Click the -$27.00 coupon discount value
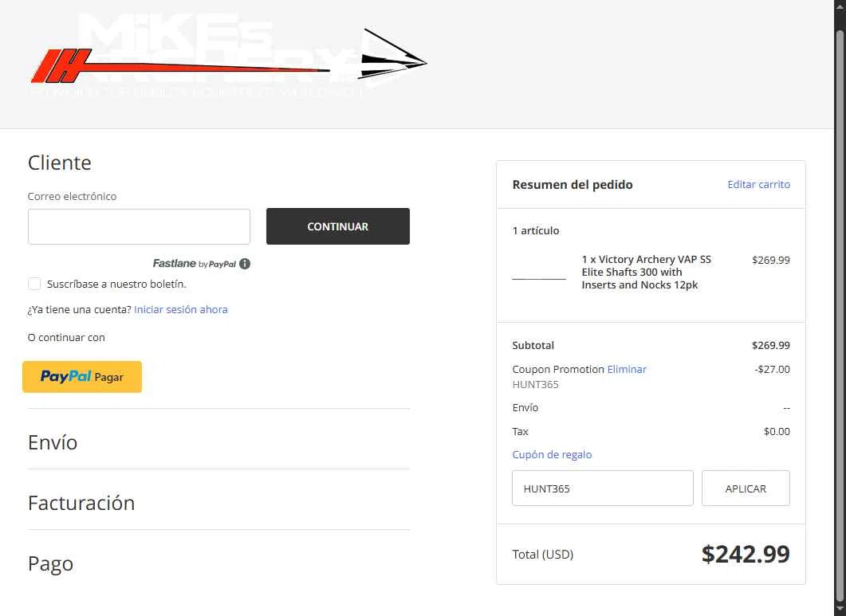 pos(772,370)
